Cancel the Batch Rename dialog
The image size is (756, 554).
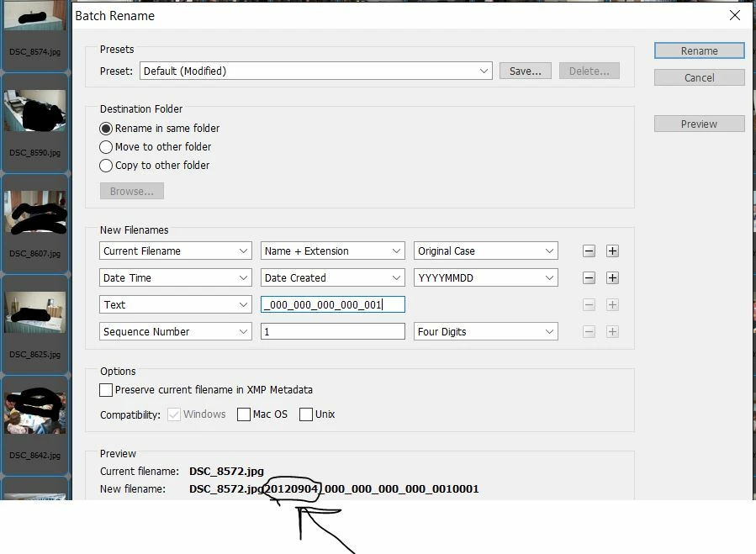point(699,77)
